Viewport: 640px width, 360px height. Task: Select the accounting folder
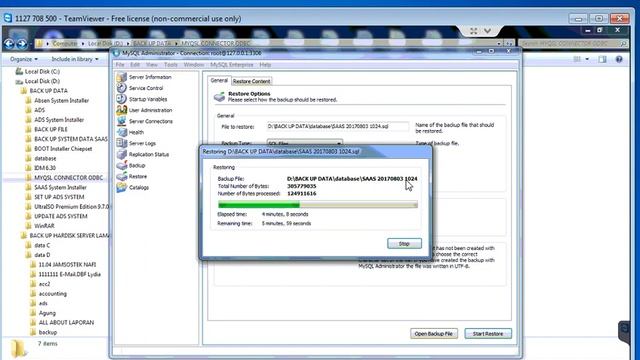click(53, 293)
